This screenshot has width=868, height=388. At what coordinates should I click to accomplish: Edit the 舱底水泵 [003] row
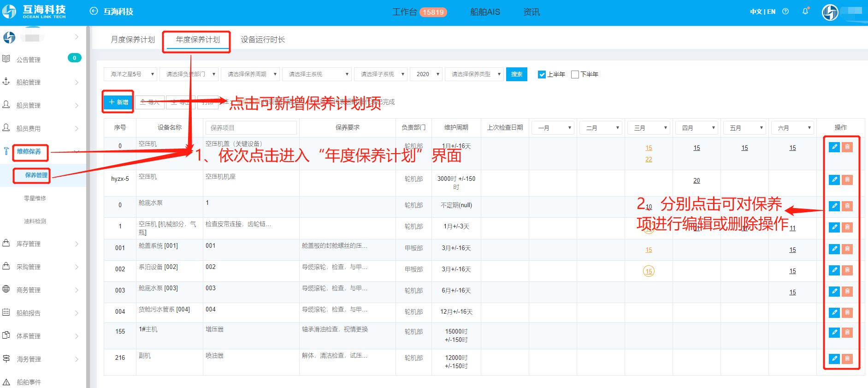click(834, 291)
